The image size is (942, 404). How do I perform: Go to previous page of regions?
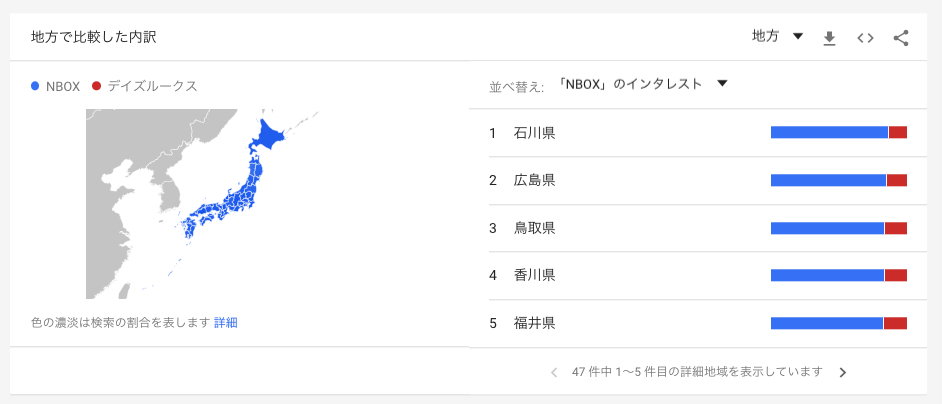click(554, 372)
